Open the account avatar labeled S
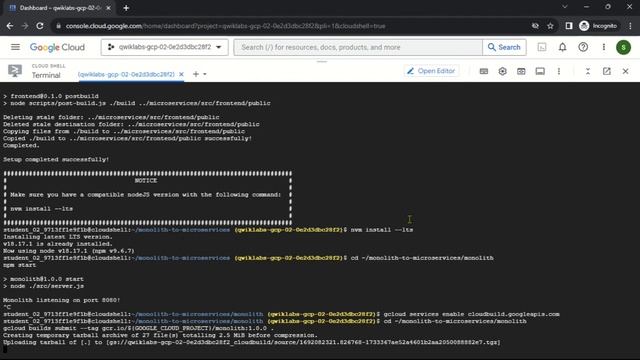 point(623,47)
